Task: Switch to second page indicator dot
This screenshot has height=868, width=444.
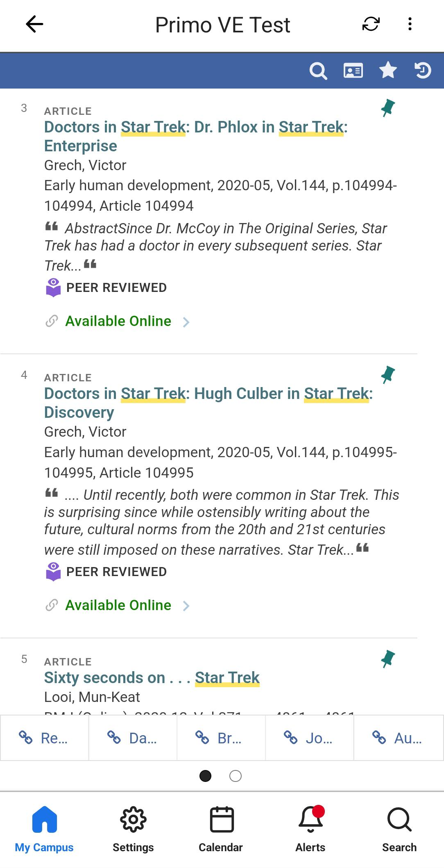Action: (236, 776)
